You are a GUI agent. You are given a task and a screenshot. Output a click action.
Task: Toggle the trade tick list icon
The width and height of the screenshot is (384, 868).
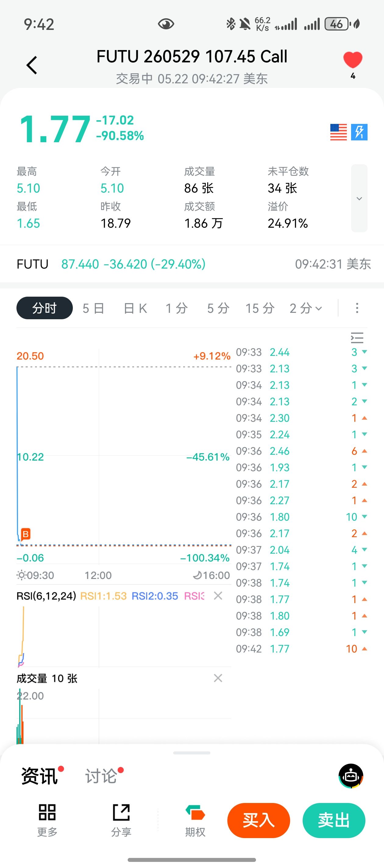[x=357, y=337]
